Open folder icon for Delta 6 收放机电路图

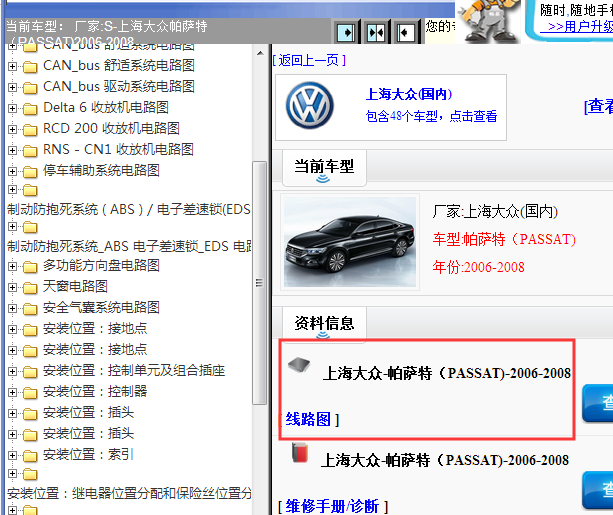[x=30, y=109]
